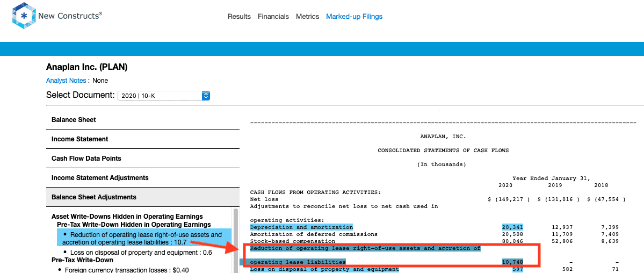
Task: Expand Income Statement Adjustments section
Action: [x=142, y=178]
